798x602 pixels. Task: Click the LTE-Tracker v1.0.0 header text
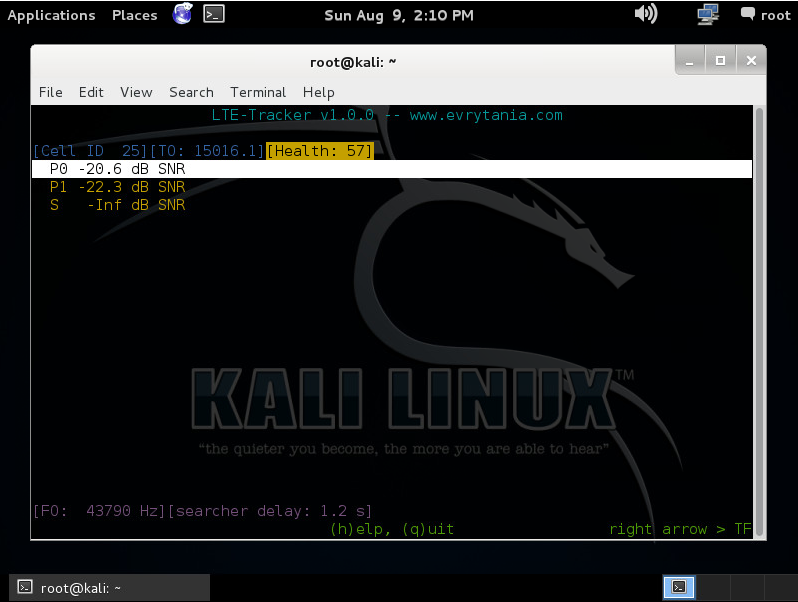[293, 115]
